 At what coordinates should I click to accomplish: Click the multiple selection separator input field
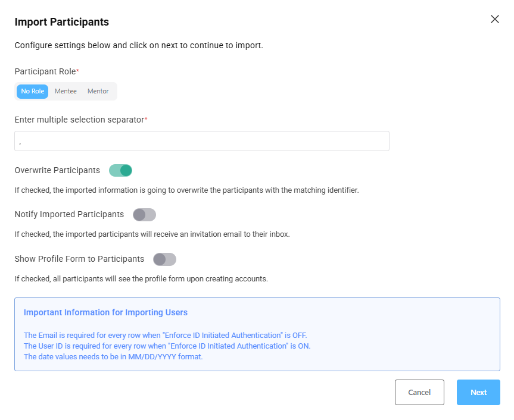coord(202,141)
